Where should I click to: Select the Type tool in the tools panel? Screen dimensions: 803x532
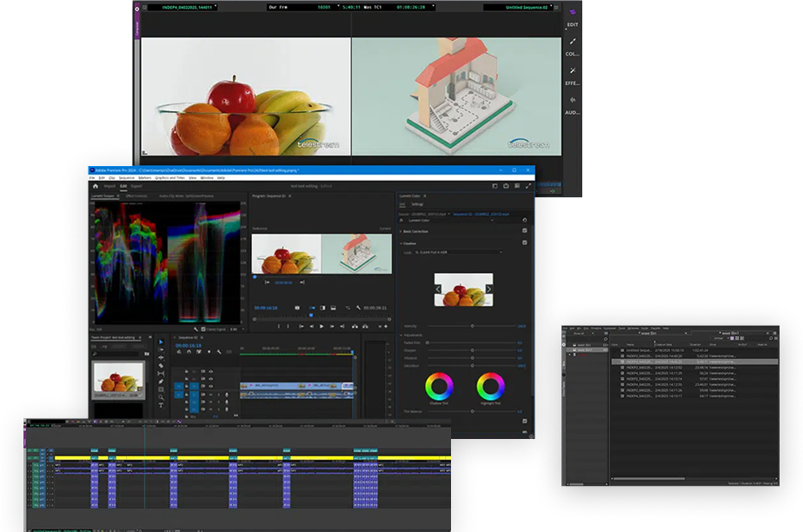click(161, 403)
